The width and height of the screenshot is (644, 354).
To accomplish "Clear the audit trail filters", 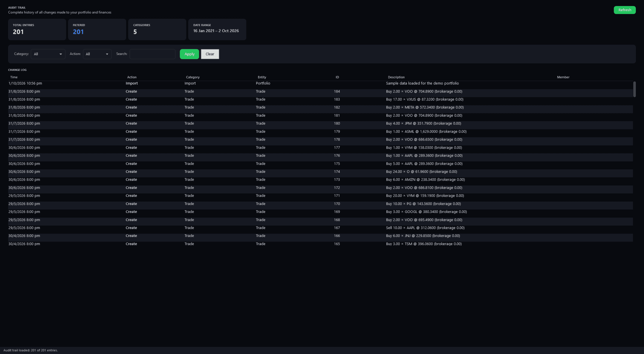I will pyautogui.click(x=210, y=54).
